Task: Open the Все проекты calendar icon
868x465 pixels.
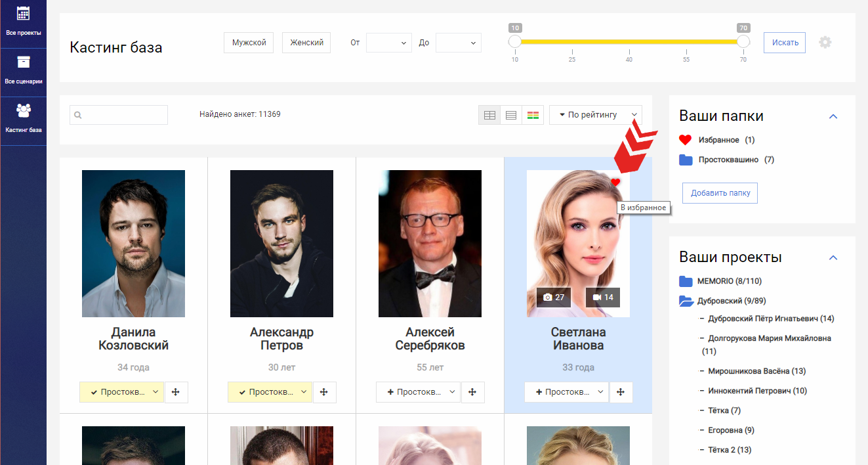Action: [x=23, y=14]
